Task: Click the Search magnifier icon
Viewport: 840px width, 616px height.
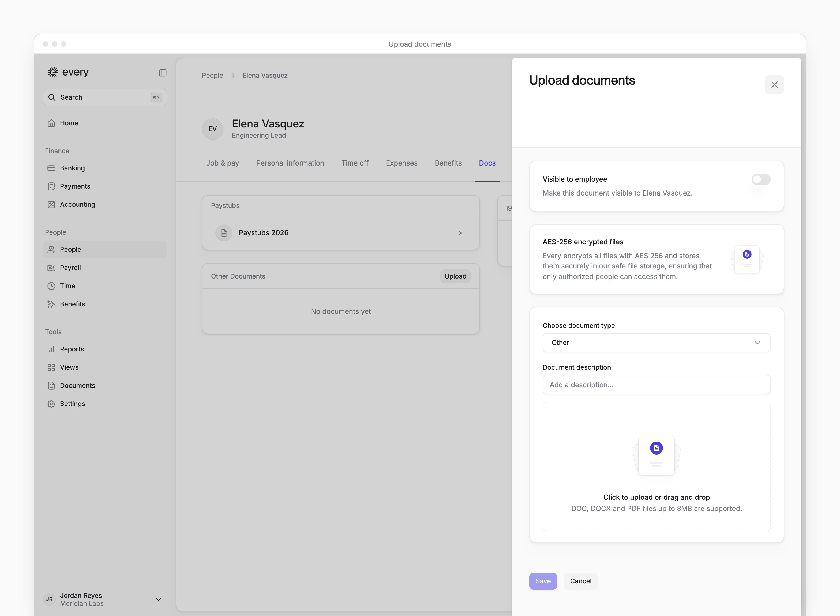Action: tap(52, 97)
